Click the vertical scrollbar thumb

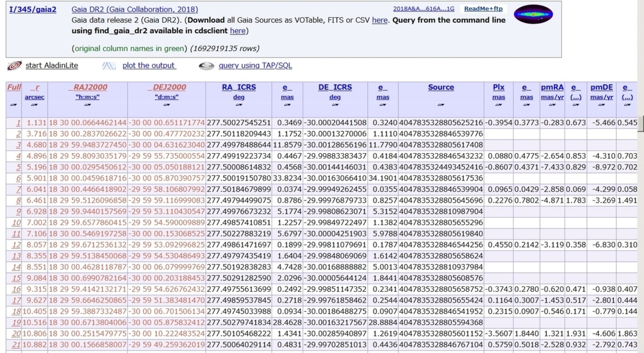tap(641, 122)
